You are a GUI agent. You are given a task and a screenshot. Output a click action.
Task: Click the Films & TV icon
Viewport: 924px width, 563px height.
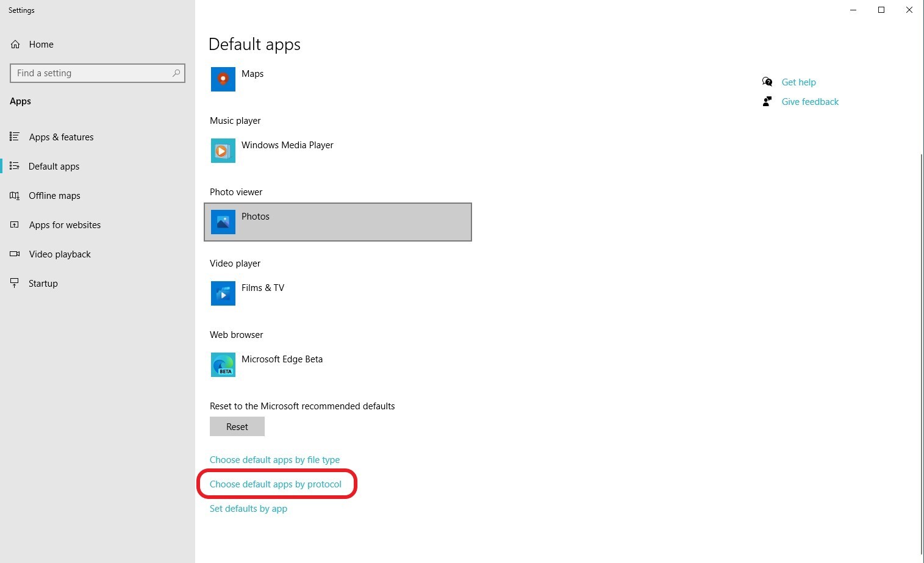tap(223, 293)
